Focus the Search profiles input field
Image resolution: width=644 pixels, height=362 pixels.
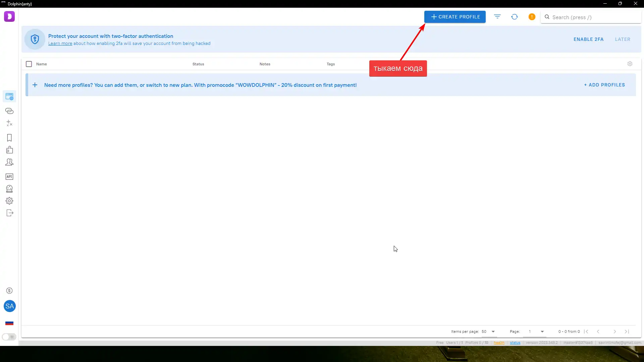coord(591,17)
